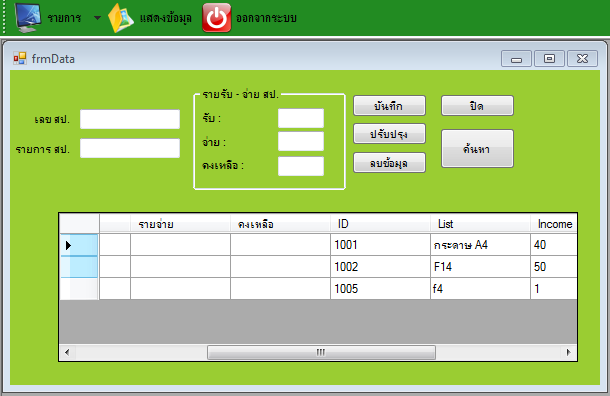610x396 pixels.
Task: Click the toolbar grip handle at left
Action: coord(4,17)
